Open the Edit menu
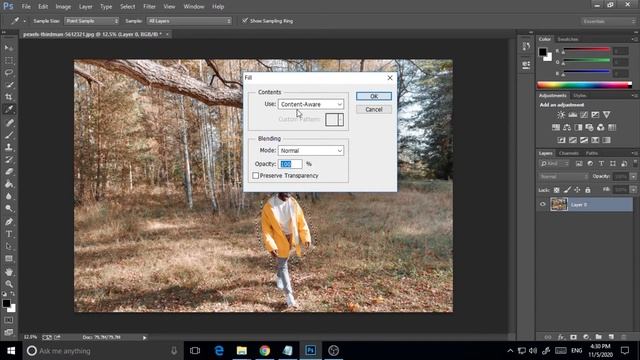 43,7
